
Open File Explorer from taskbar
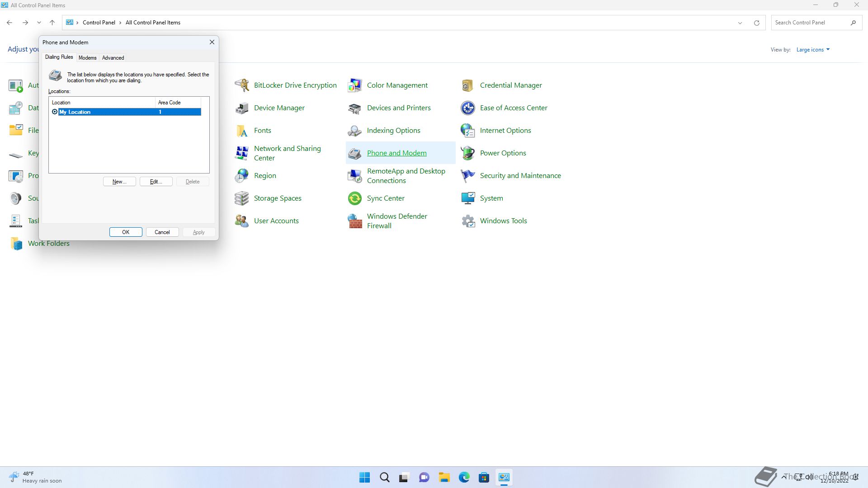[x=444, y=477]
